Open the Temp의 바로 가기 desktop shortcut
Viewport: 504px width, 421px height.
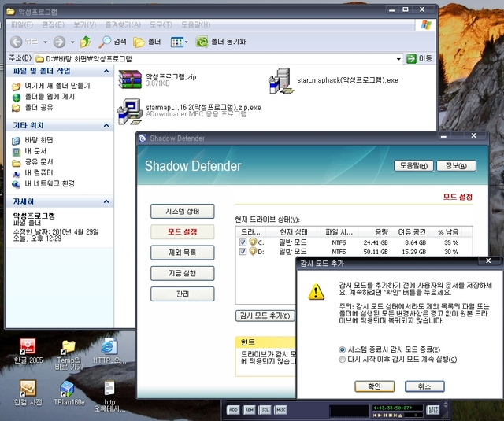click(69, 355)
